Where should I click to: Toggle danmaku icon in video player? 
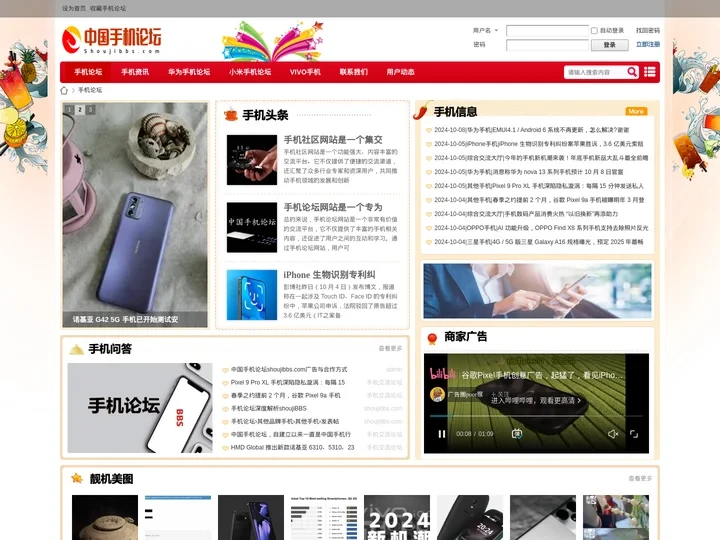[x=517, y=433]
